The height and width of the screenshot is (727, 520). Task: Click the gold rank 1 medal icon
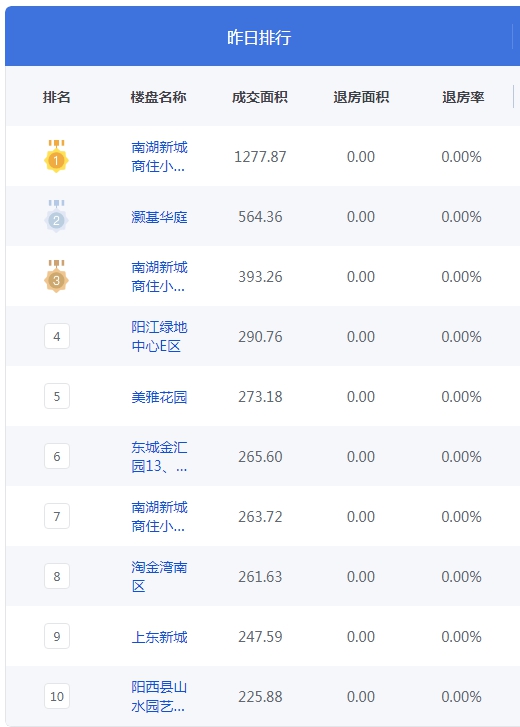pyautogui.click(x=57, y=156)
